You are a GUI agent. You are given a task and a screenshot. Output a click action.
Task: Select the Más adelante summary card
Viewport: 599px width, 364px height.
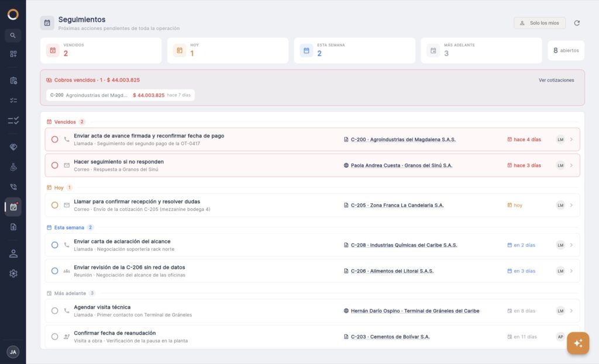coord(481,50)
